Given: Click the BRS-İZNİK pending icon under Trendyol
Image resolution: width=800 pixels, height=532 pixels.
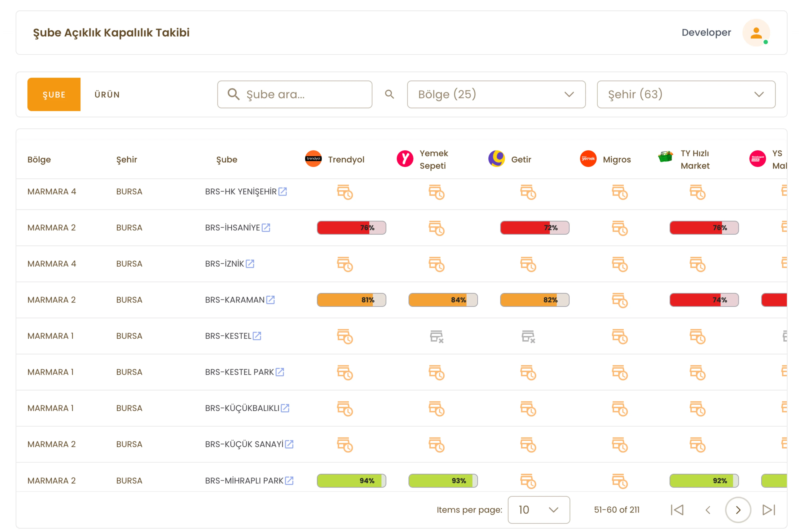Looking at the screenshot, I should 345,264.
